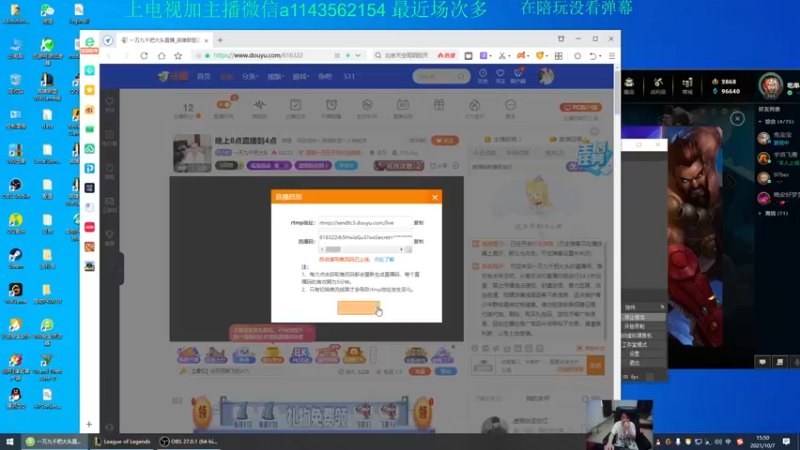The width and height of the screenshot is (800, 450).
Task: Expand the address bar dropdown chevron
Action: click(358, 56)
